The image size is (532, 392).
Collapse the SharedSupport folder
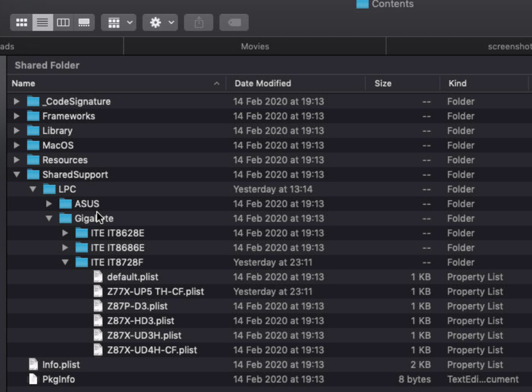(x=16, y=174)
